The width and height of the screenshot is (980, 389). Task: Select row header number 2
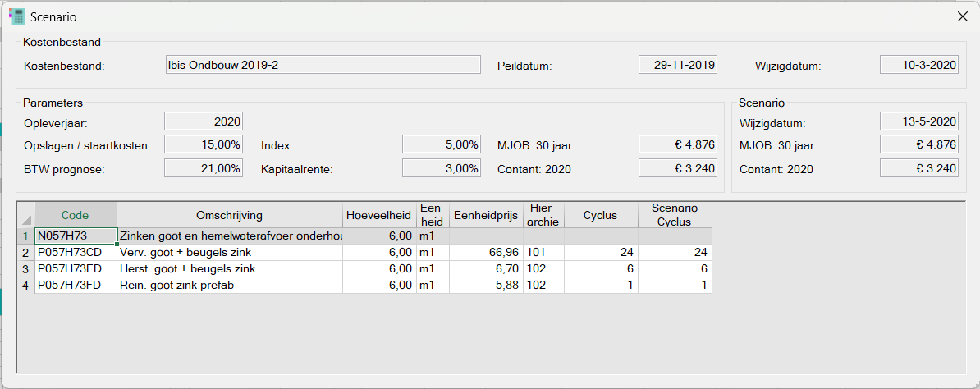25,253
